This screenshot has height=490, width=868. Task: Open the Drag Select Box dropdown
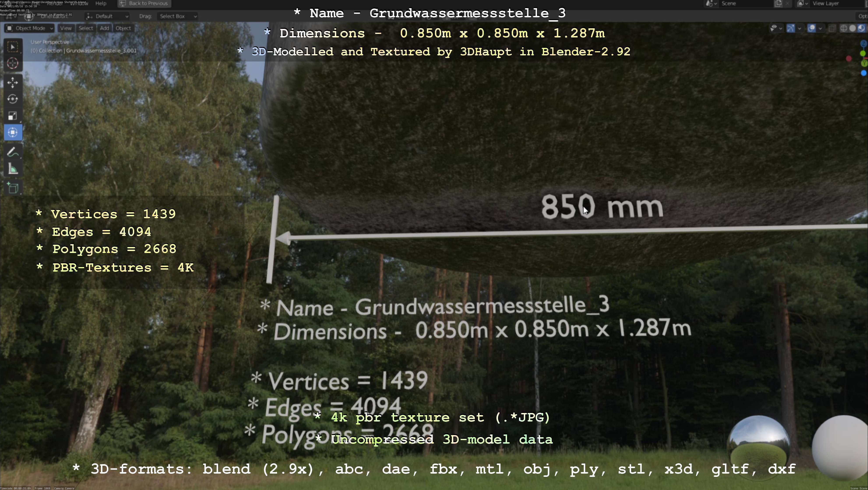click(x=177, y=16)
